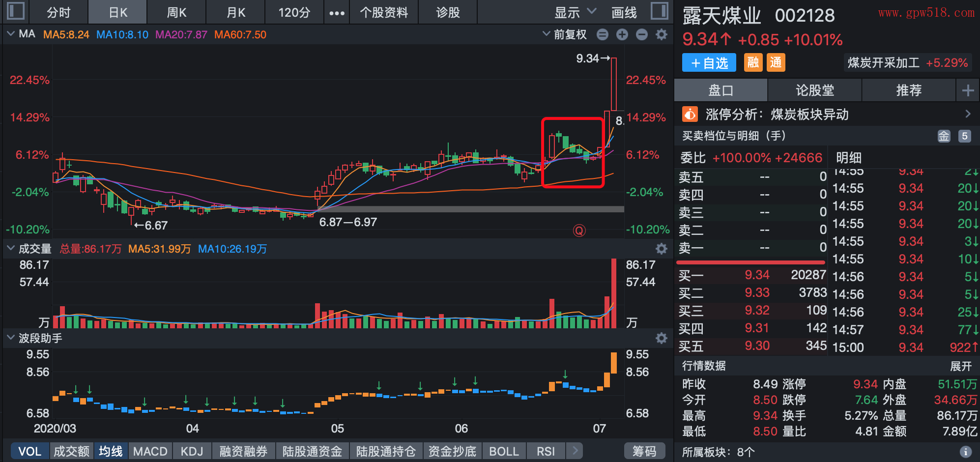The image size is (980, 462).
Task: Collapse the 成交量 volume panel
Action: (11, 249)
